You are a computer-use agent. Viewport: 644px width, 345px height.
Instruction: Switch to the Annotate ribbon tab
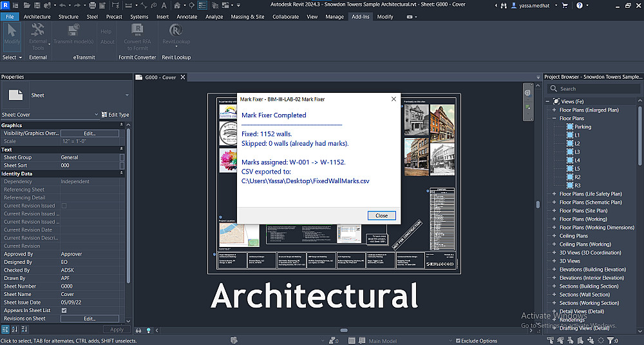pos(187,17)
